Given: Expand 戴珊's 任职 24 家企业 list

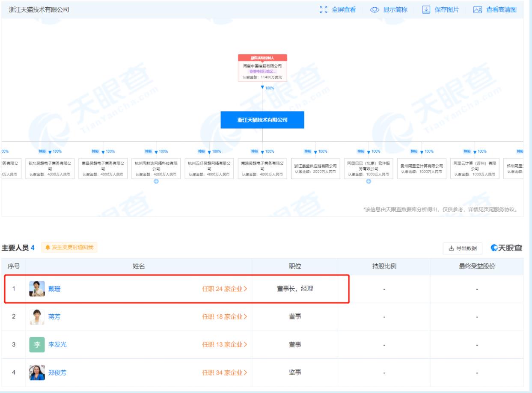Looking at the screenshot, I should [x=225, y=289].
